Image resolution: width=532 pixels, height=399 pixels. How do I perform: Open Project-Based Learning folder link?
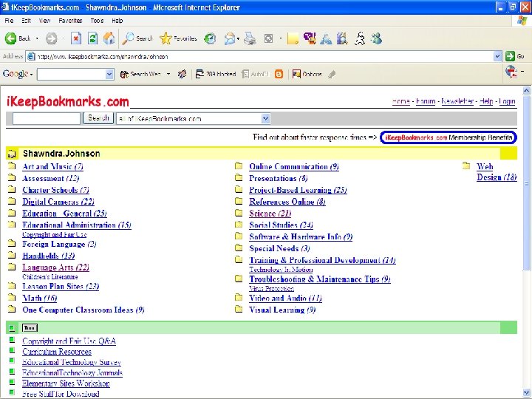(298, 190)
